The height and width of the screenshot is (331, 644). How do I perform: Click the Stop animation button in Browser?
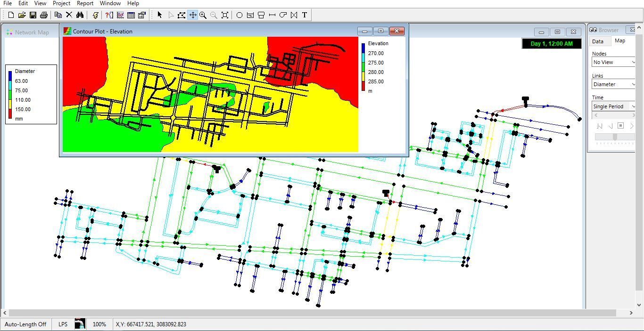(621, 126)
